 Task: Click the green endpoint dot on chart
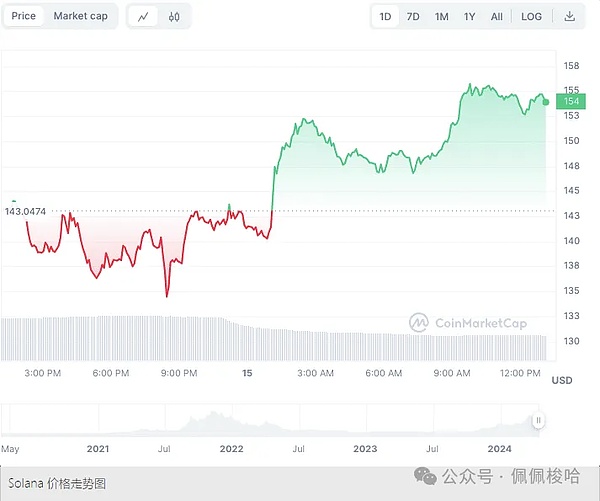coord(546,101)
